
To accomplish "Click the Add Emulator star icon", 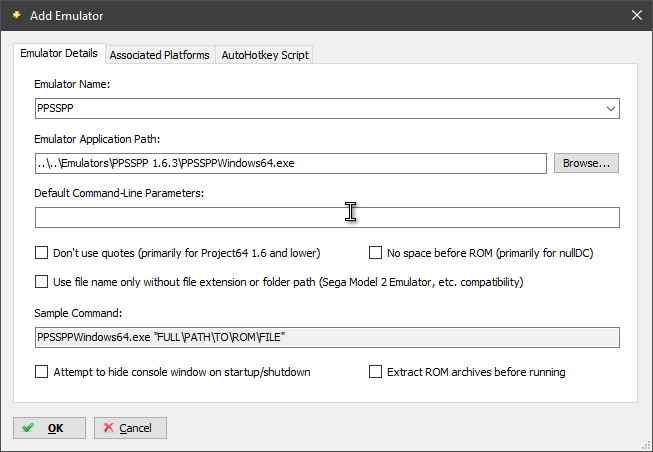I will coord(17,15).
